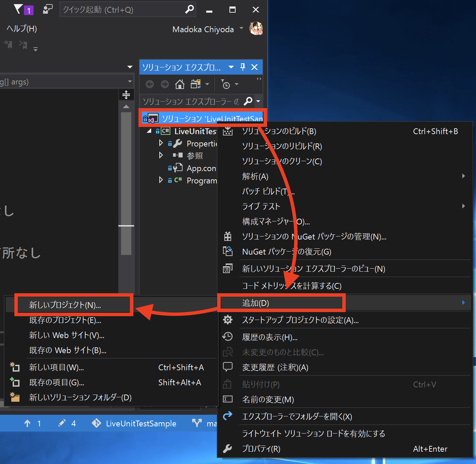Image resolution: width=476 pixels, height=464 pixels.
Task: Choose エクスプローラーでフォルダーを開く(X)
Action: (345, 416)
